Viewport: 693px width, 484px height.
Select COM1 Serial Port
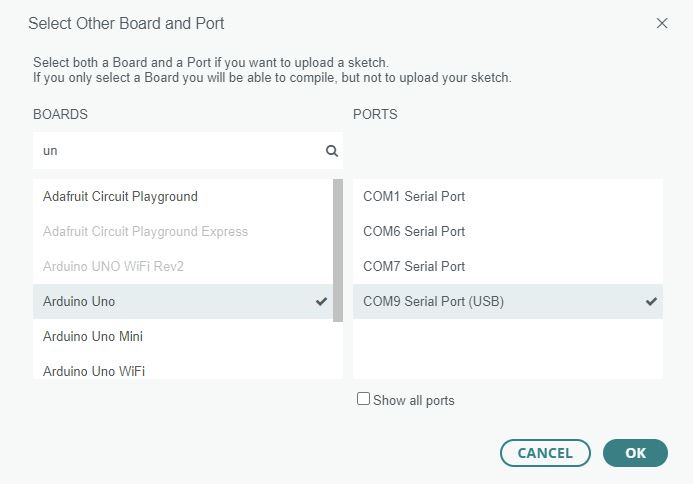(x=508, y=196)
